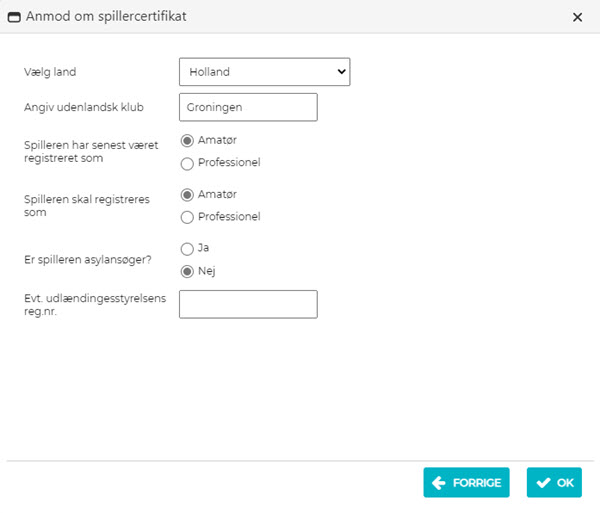This screenshot has width=600, height=513.
Task: Click the Vælg land label
Action: pyautogui.click(x=50, y=72)
